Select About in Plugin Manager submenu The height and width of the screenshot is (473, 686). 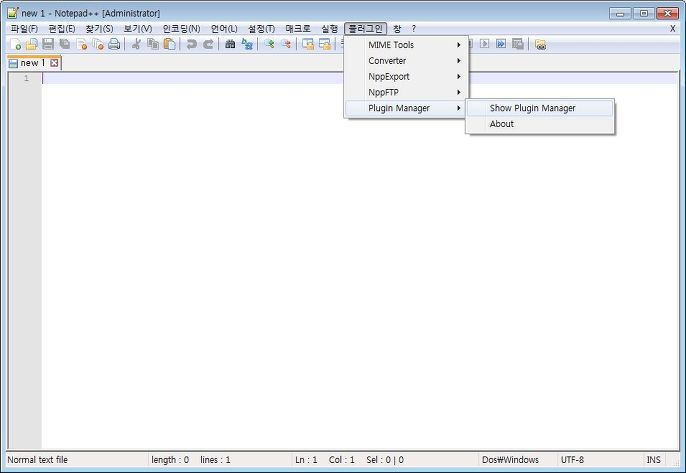(x=540, y=124)
